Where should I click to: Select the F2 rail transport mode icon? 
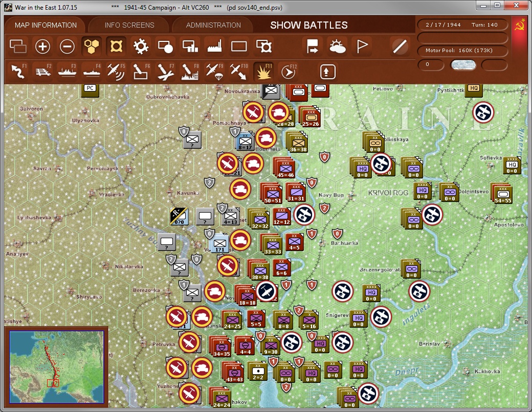tap(42, 71)
